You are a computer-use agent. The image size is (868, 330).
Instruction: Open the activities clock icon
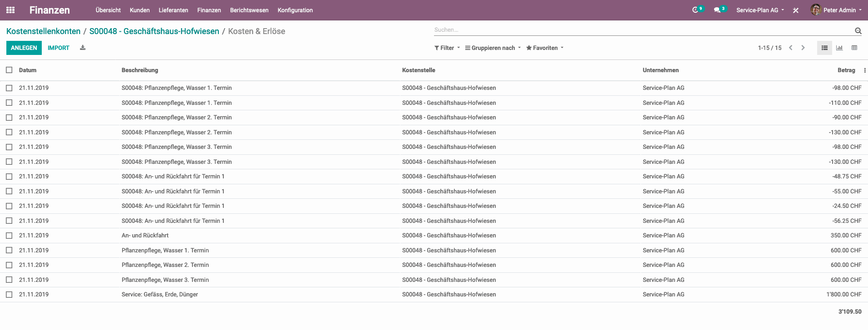[695, 10]
